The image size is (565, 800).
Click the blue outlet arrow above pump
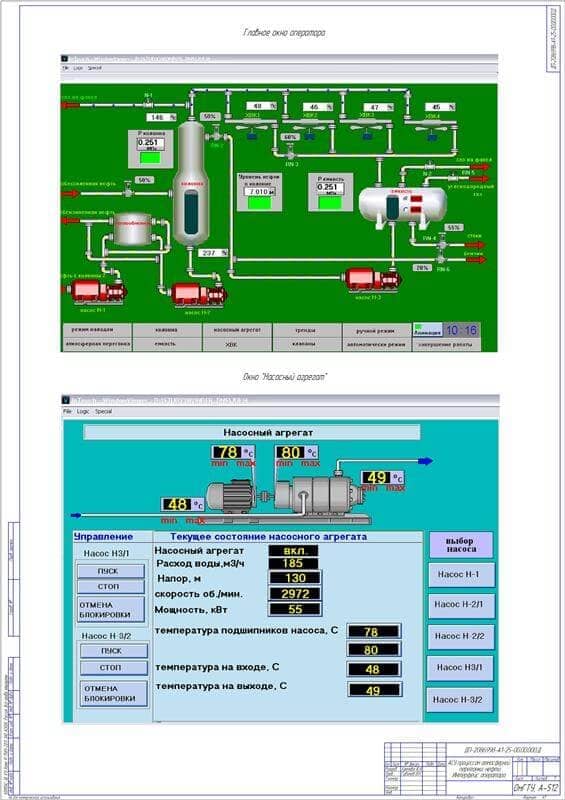click(x=425, y=461)
